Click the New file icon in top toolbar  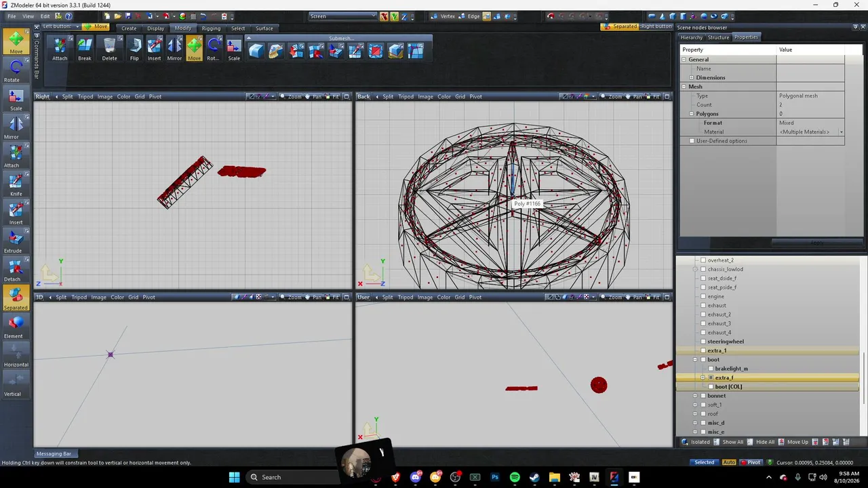pyautogui.click(x=107, y=16)
